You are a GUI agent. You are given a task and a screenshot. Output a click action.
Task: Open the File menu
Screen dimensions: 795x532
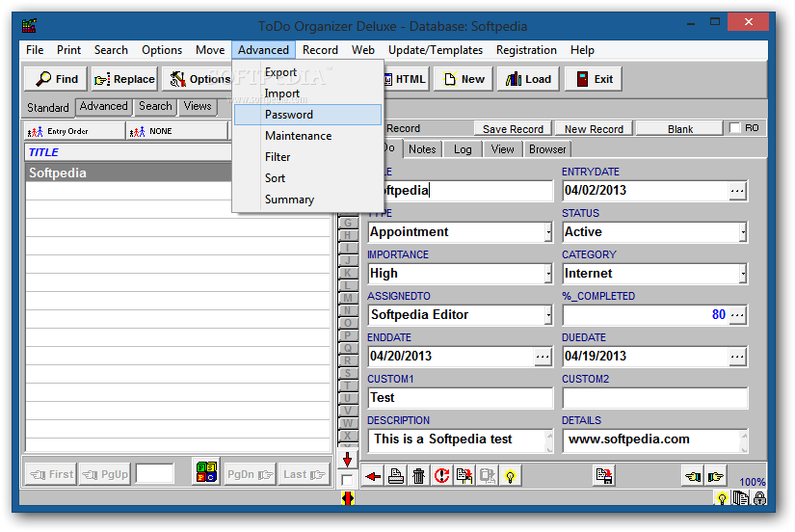[x=35, y=50]
